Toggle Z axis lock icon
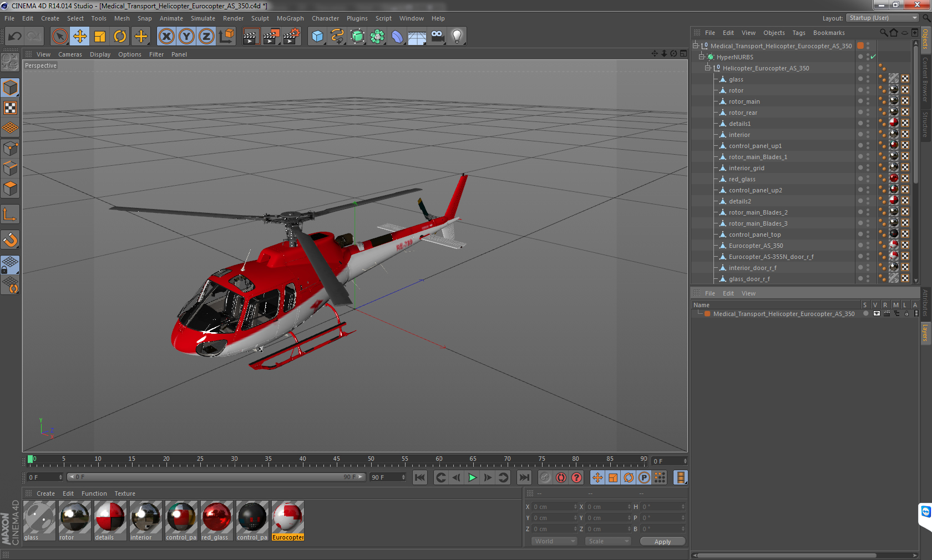Viewport: 932px width, 560px height. 206,37
